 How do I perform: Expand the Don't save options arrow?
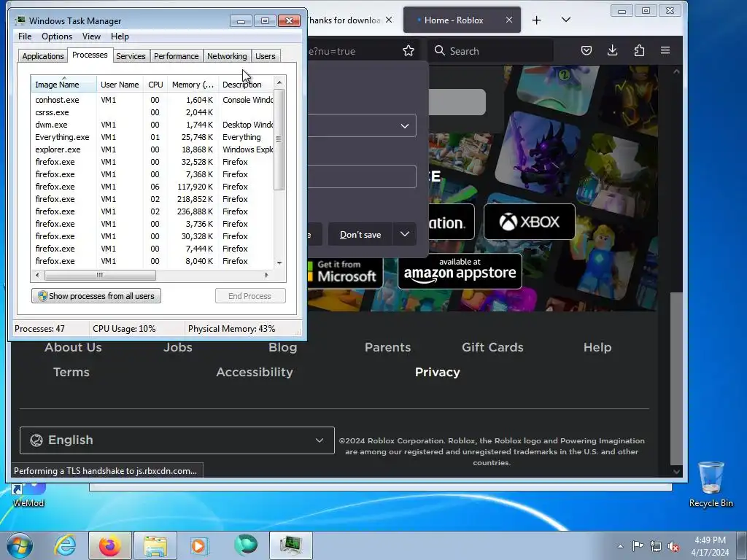(404, 234)
